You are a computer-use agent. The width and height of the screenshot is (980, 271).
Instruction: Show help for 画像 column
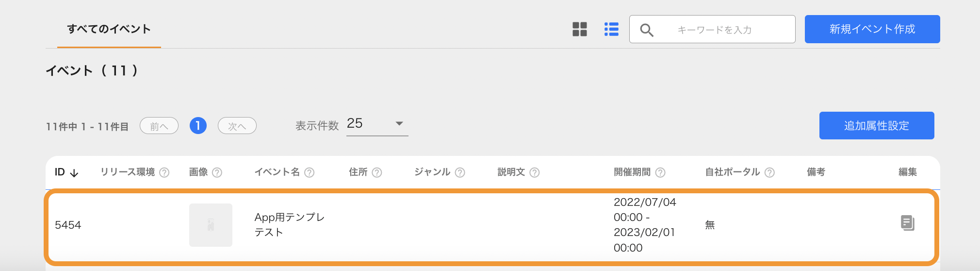[217, 172]
